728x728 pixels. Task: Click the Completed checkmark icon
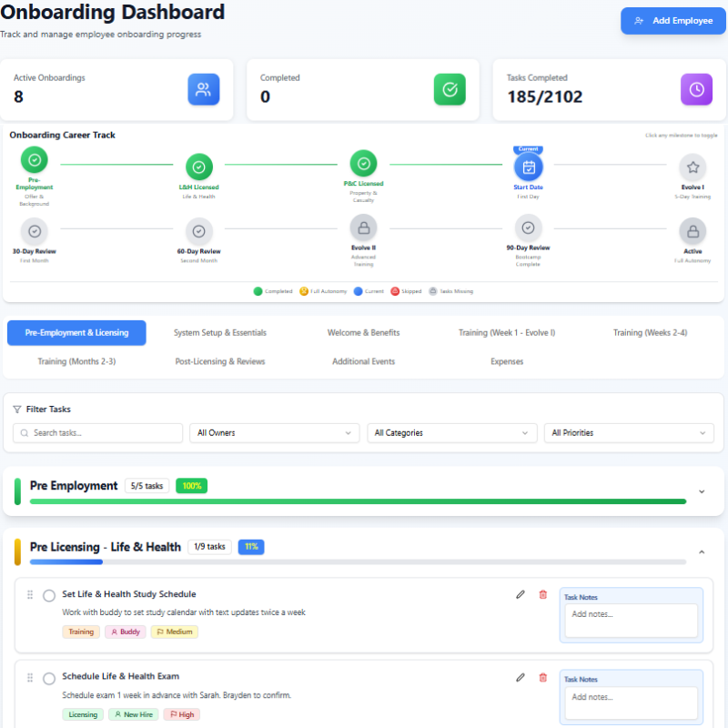450,89
